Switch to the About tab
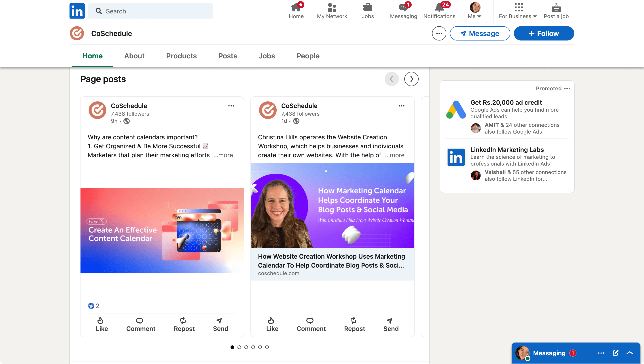This screenshot has width=644, height=364. pyautogui.click(x=134, y=56)
